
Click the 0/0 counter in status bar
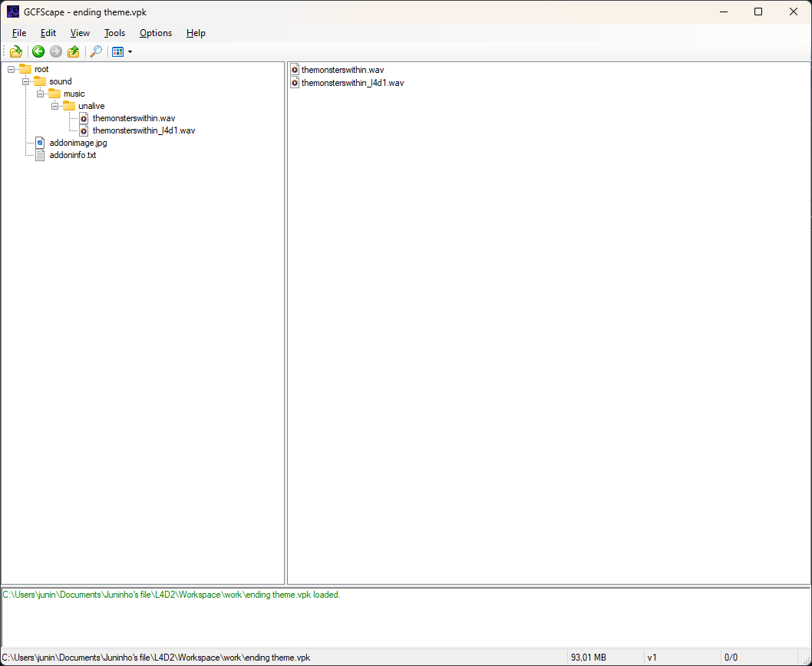[x=731, y=658]
